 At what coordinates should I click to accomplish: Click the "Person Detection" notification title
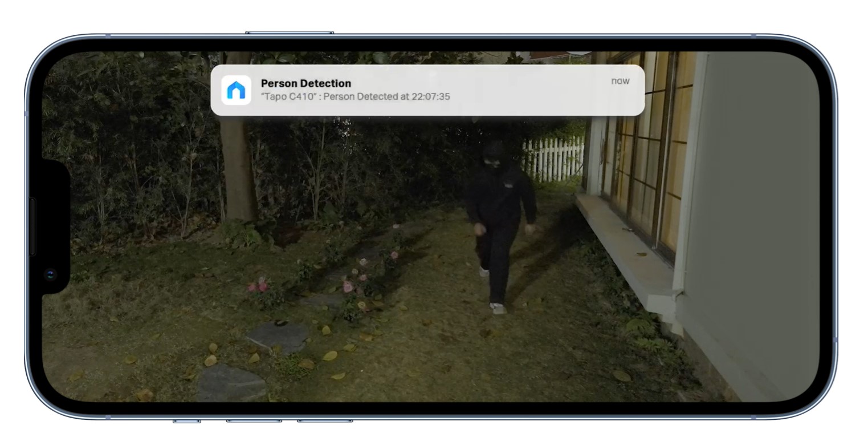pos(305,83)
